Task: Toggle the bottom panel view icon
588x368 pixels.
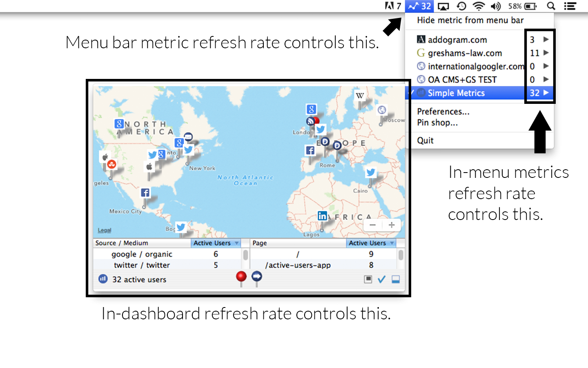Action: coord(396,279)
